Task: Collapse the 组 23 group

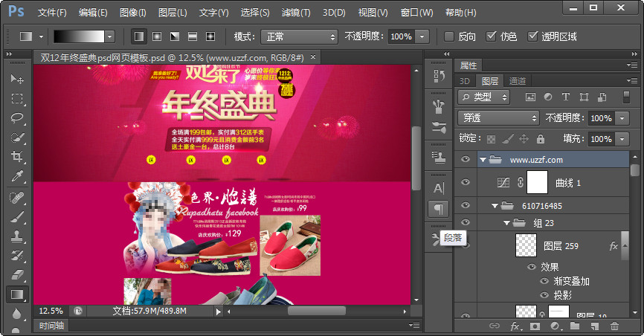Action: [507, 222]
